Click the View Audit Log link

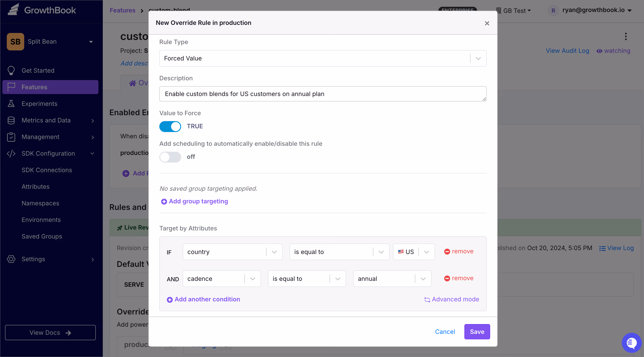[x=567, y=51]
